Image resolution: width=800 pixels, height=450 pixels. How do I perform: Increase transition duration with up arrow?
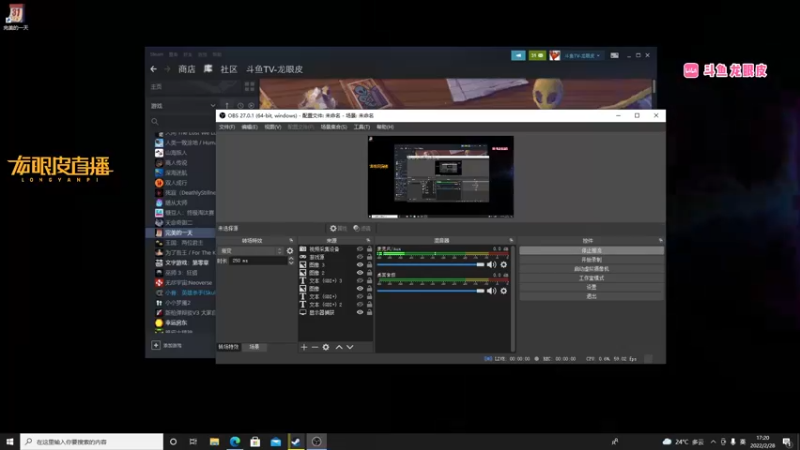pyautogui.click(x=291, y=258)
